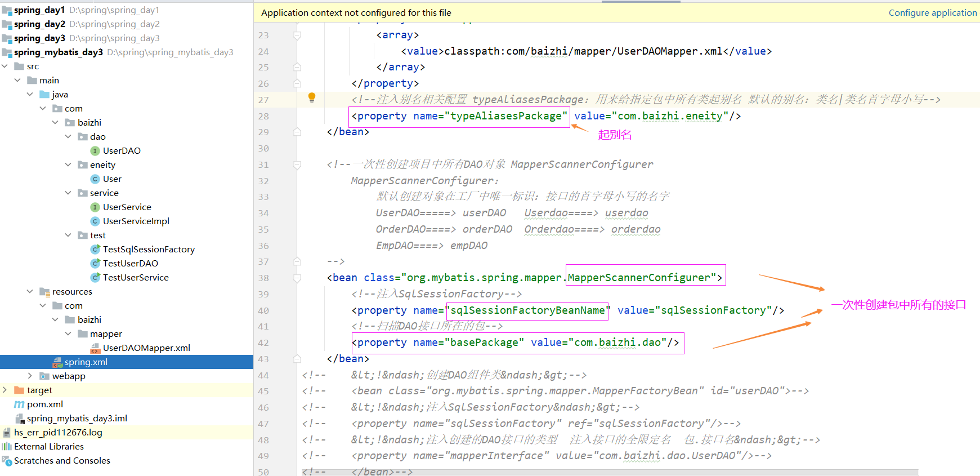Expand the target folder
The width and height of the screenshot is (980, 476).
(x=5, y=390)
